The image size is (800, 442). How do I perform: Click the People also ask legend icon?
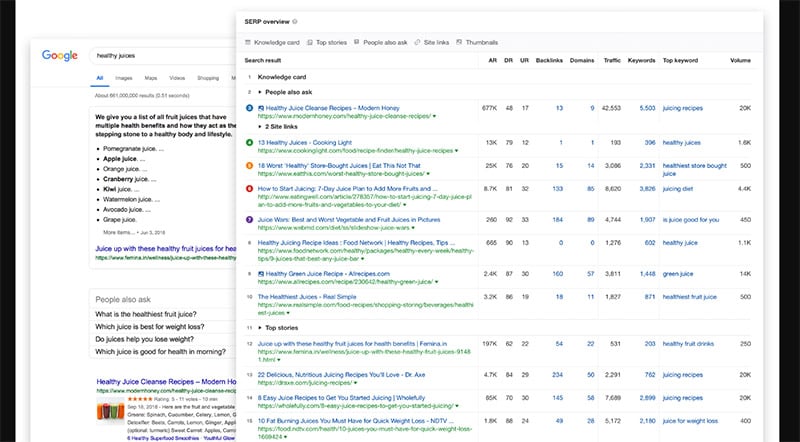click(x=357, y=42)
